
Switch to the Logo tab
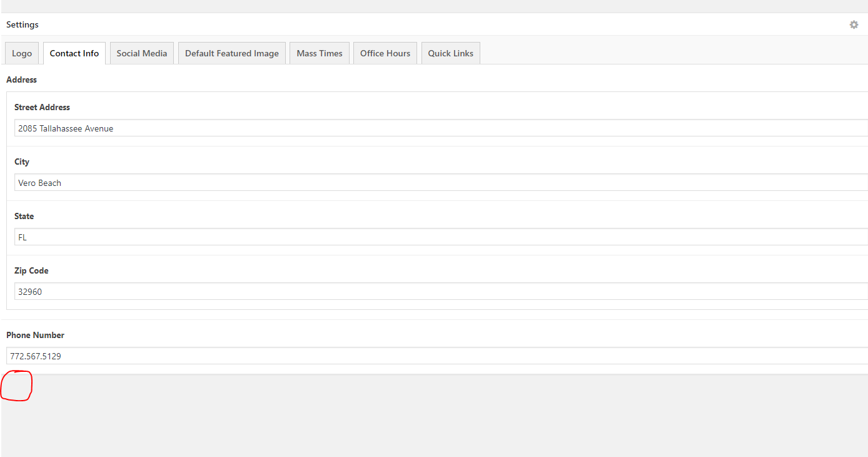click(22, 53)
